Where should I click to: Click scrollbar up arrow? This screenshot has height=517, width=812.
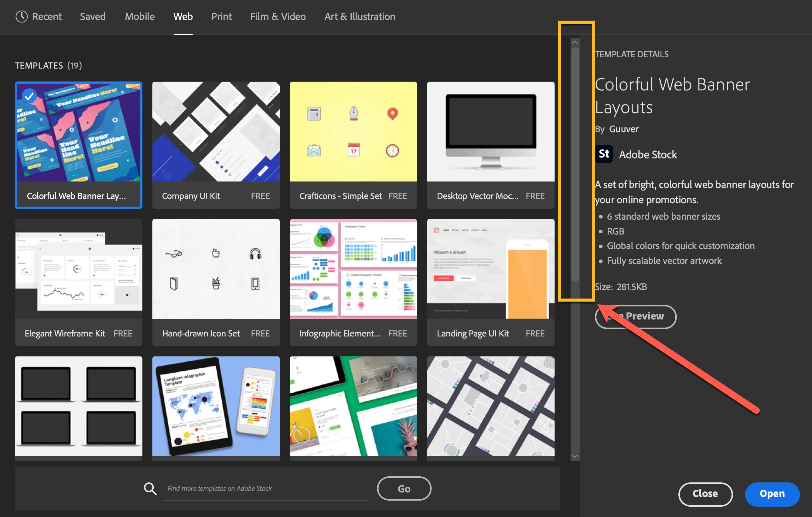click(x=575, y=43)
